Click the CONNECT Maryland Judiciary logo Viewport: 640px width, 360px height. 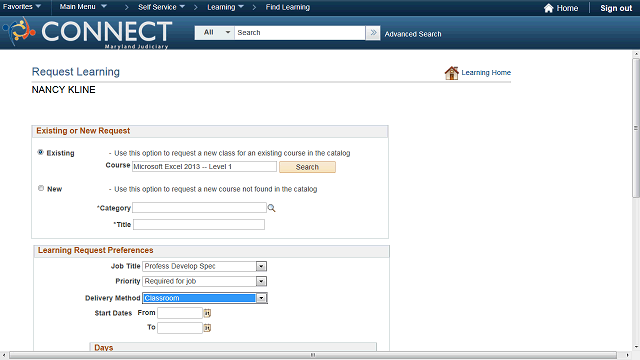coord(87,33)
